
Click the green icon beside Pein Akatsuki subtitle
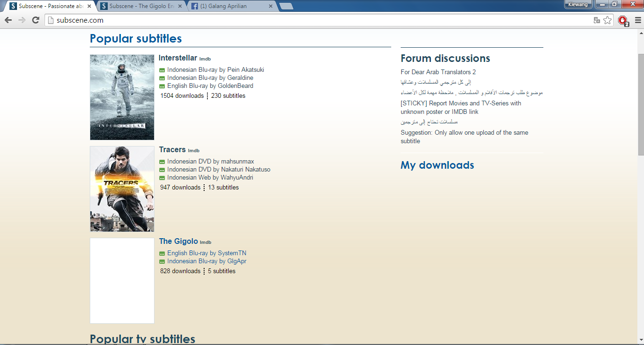tap(162, 70)
